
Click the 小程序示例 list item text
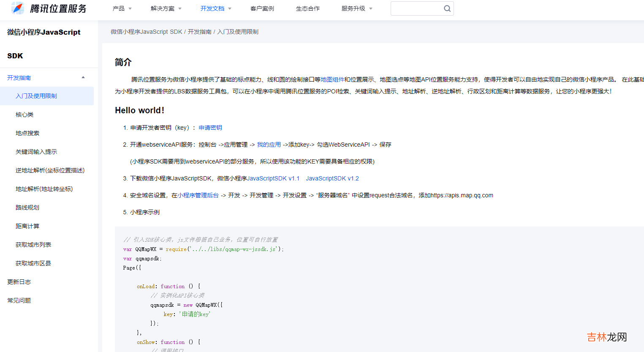[145, 212]
